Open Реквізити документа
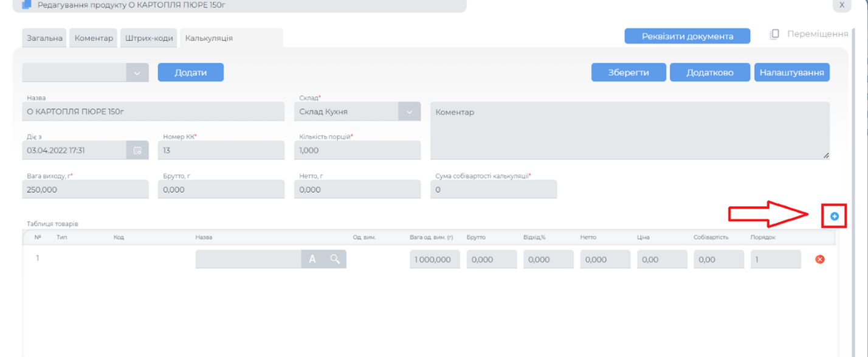The height and width of the screenshot is (357, 868). pyautogui.click(x=687, y=36)
